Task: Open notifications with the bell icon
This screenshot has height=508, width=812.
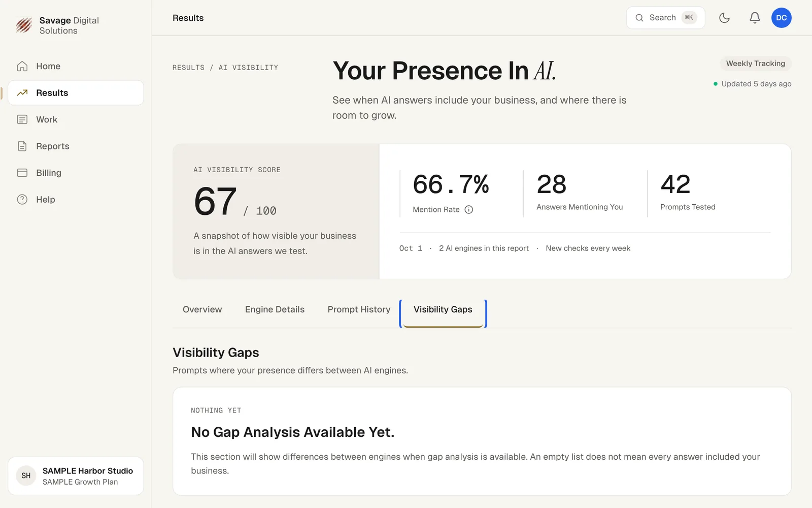Action: pyautogui.click(x=755, y=18)
